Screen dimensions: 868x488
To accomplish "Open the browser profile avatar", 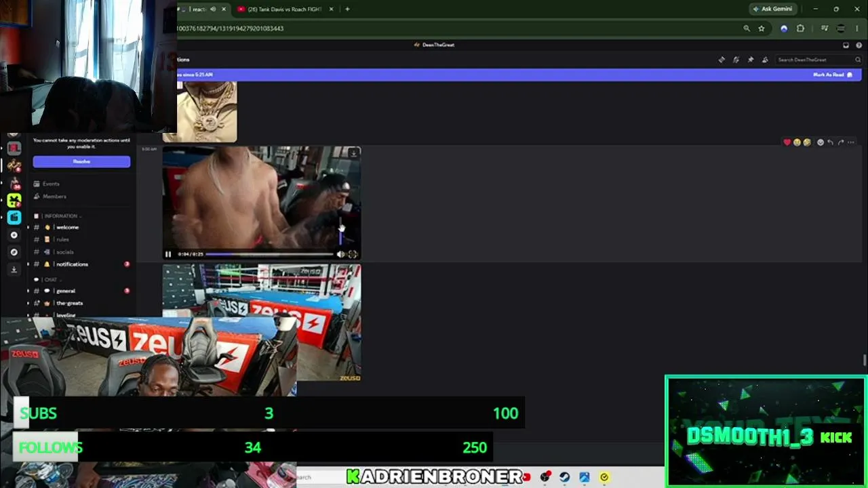I will point(841,28).
